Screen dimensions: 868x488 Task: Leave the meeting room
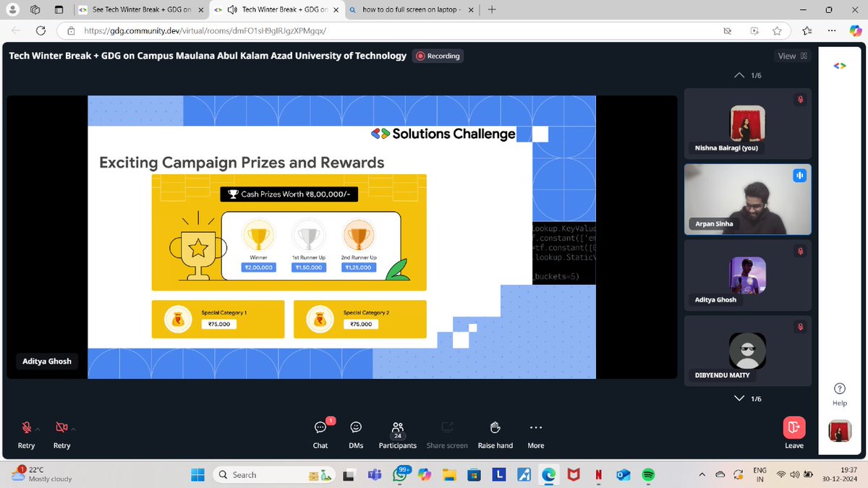[794, 433]
